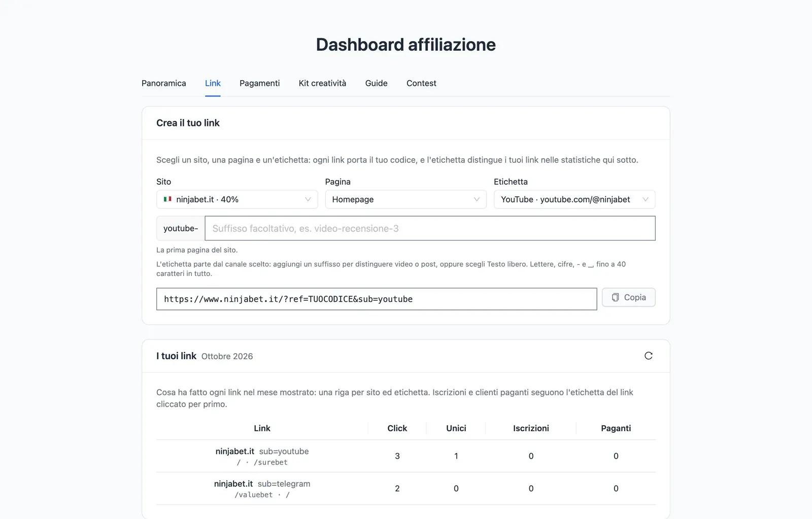Open the Sito dropdown showing ninjabet.it · 40%
Screen dimensions: 812x519
(237, 199)
